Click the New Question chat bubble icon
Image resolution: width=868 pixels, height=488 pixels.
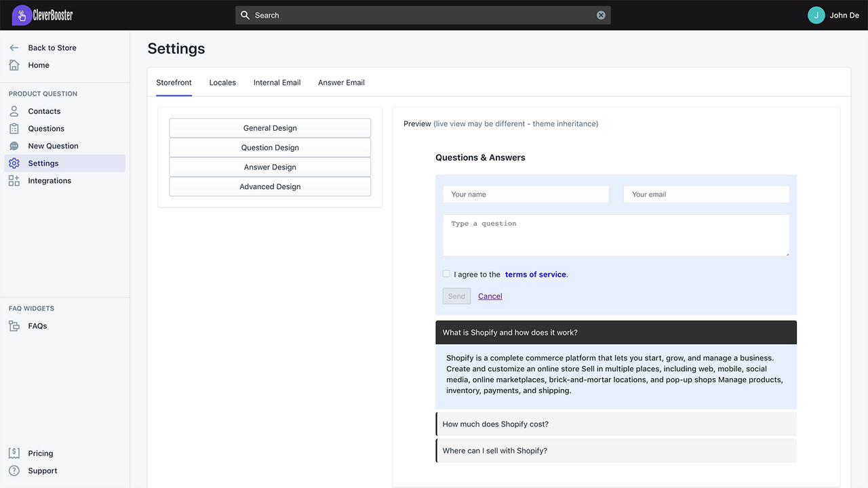[14, 145]
